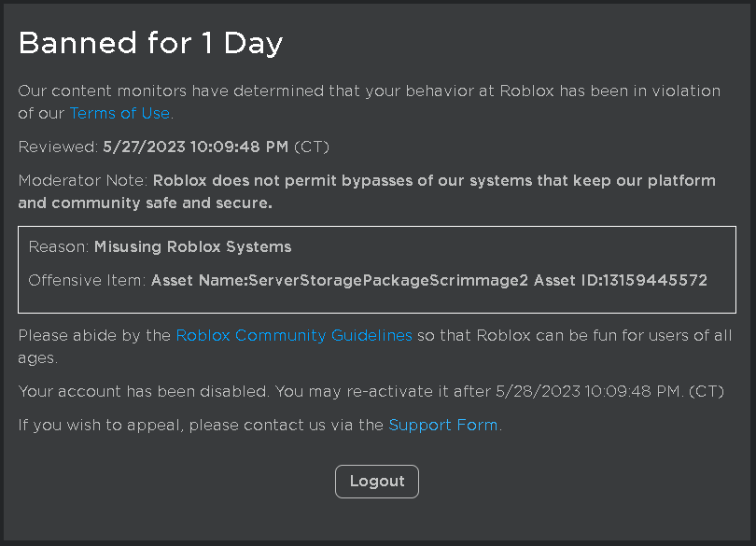This screenshot has height=546, width=756.
Task: Click the reviewed date 5/27/2023 10:09:48 PM
Action: (x=195, y=147)
